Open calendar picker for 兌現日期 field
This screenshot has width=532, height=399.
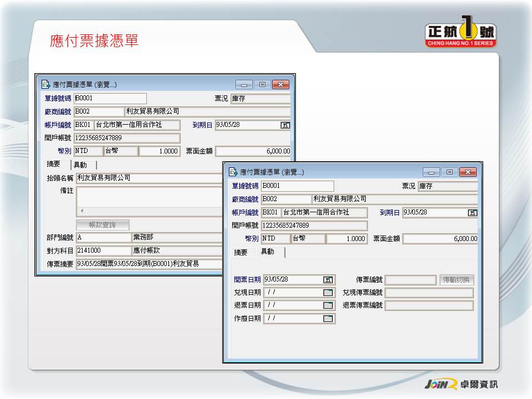tap(328, 293)
